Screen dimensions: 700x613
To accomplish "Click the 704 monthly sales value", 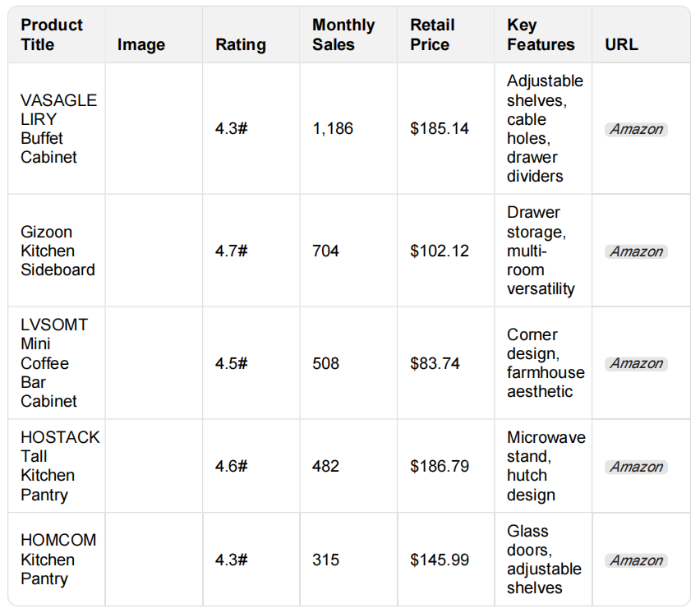I will coord(325,251).
